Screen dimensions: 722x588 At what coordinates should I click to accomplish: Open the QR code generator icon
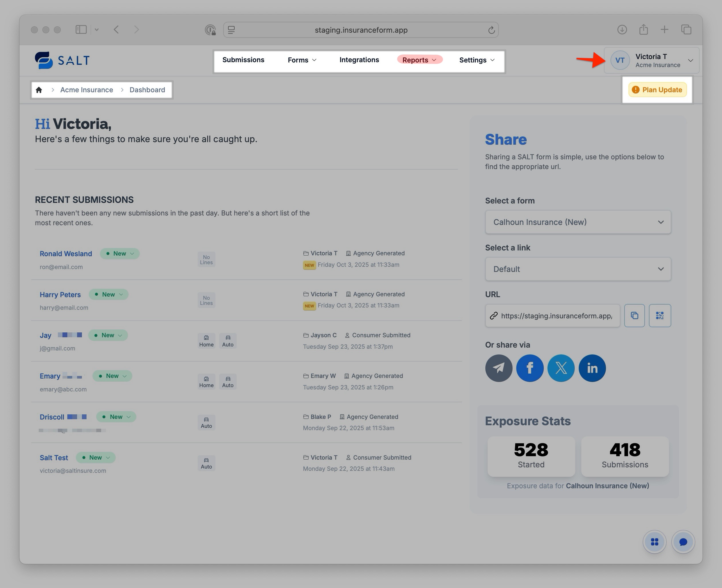click(660, 316)
